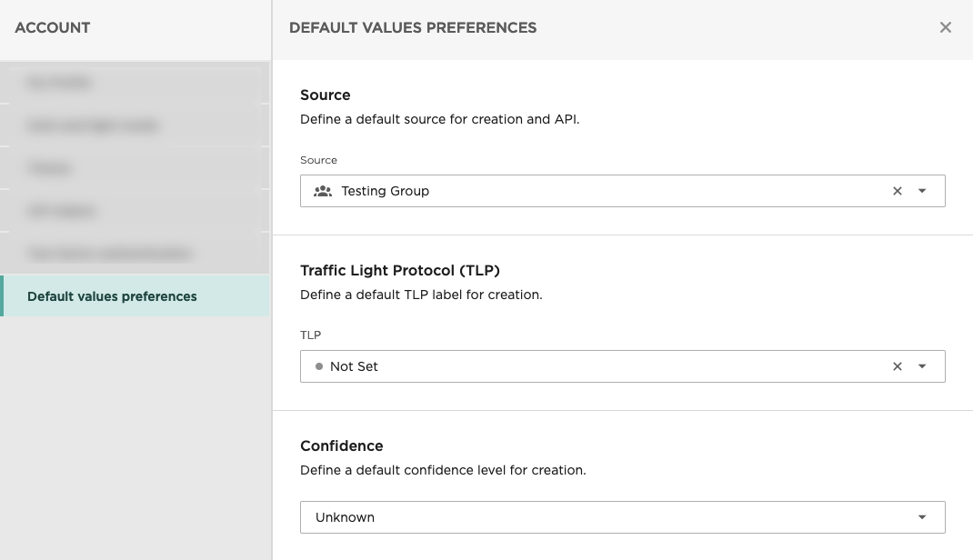
Task: Click the dropdown arrow in the Source field
Action: (922, 191)
